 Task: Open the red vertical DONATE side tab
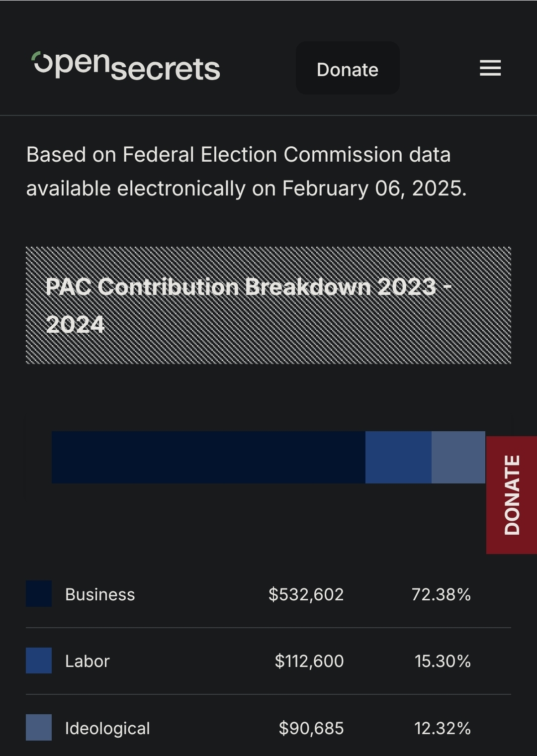(x=511, y=494)
